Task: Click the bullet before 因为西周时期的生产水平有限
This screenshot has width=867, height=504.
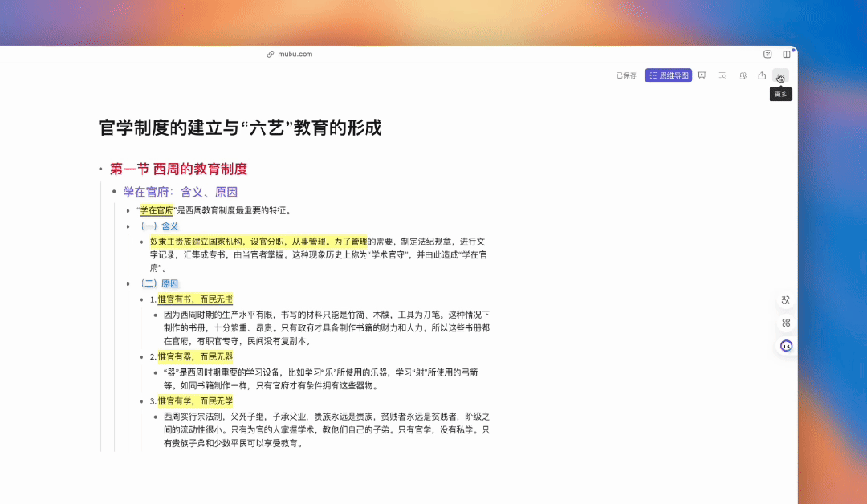Action: 156,315
